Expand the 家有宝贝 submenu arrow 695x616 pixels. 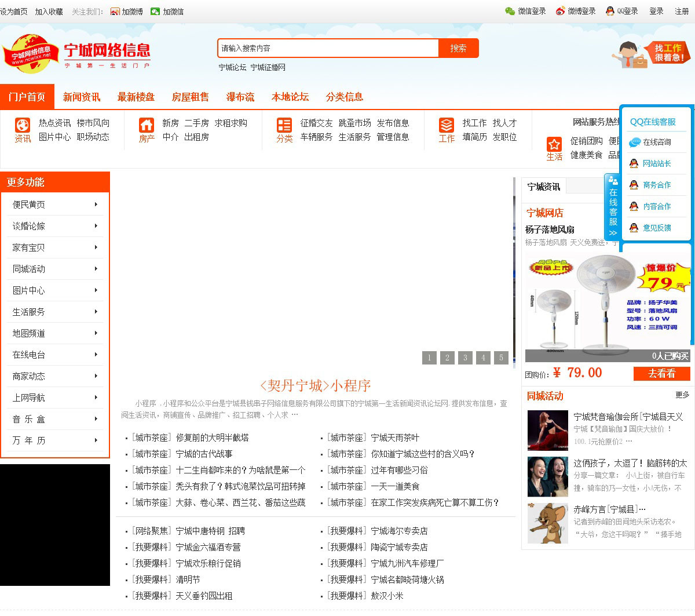96,247
